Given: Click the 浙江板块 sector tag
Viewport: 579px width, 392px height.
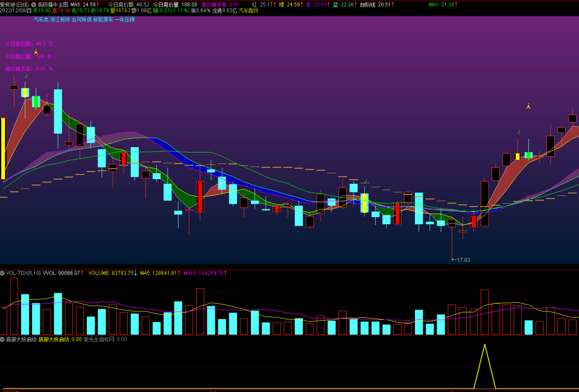Looking at the screenshot, I should point(60,19).
